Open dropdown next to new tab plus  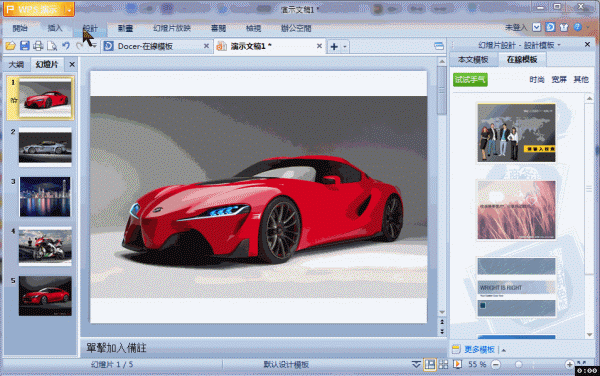pos(345,47)
